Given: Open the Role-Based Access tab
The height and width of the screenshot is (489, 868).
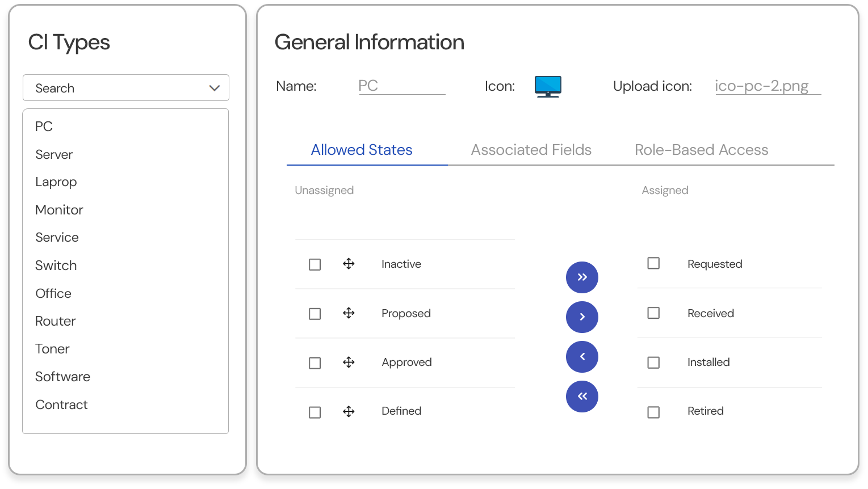Looking at the screenshot, I should click(x=701, y=150).
